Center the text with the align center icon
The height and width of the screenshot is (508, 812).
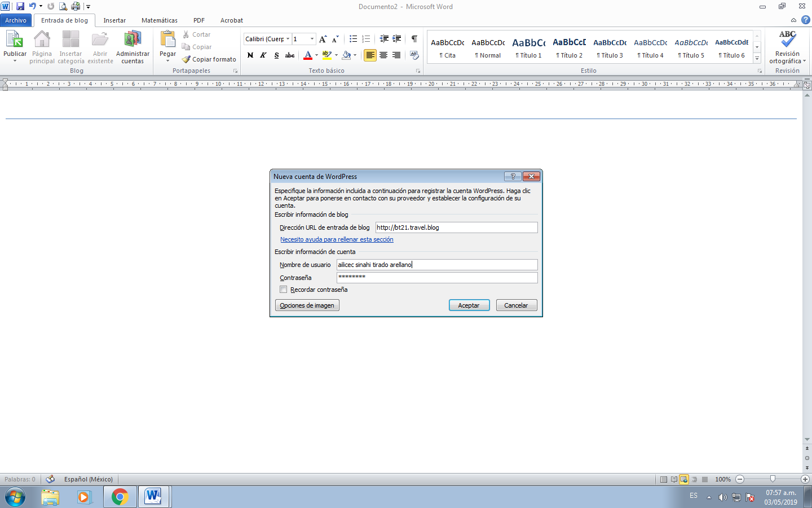coord(383,55)
